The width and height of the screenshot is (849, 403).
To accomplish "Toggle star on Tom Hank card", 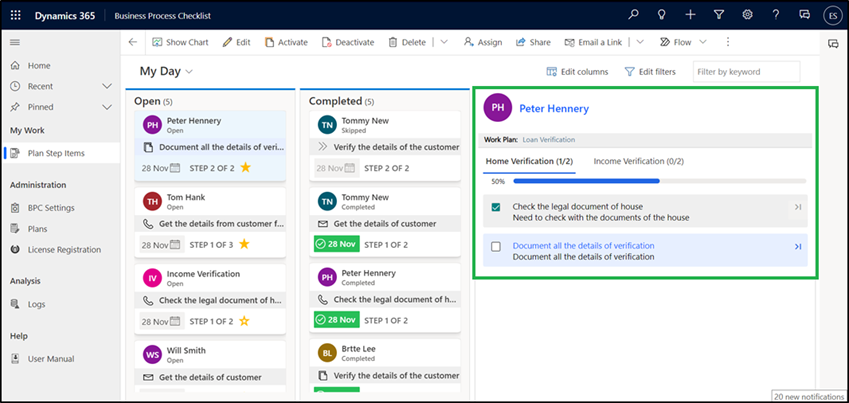I will pos(243,244).
